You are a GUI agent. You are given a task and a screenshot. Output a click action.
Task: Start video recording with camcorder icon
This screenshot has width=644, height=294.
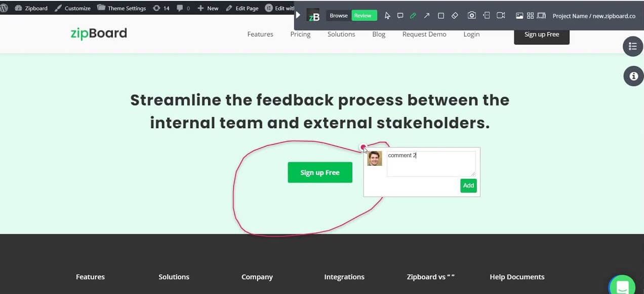(x=501, y=16)
